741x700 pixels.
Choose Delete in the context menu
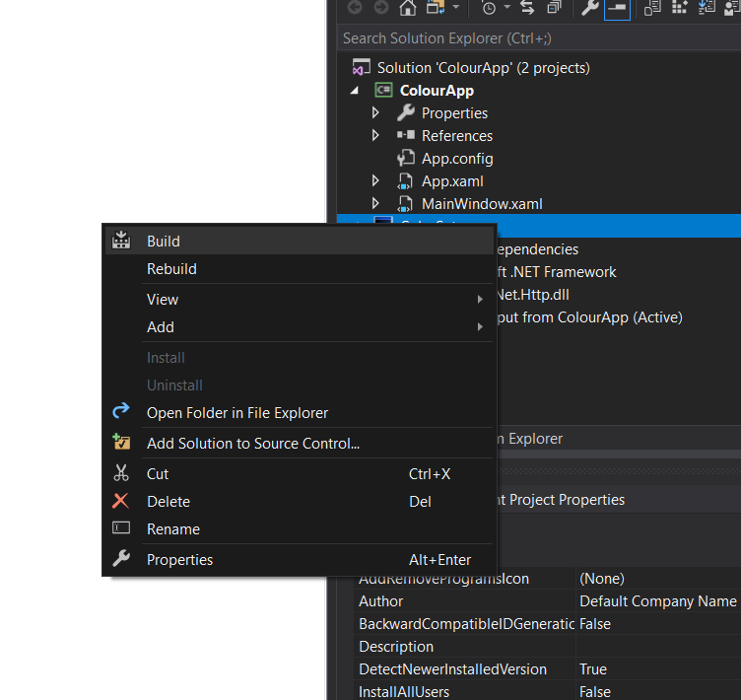coord(300,502)
